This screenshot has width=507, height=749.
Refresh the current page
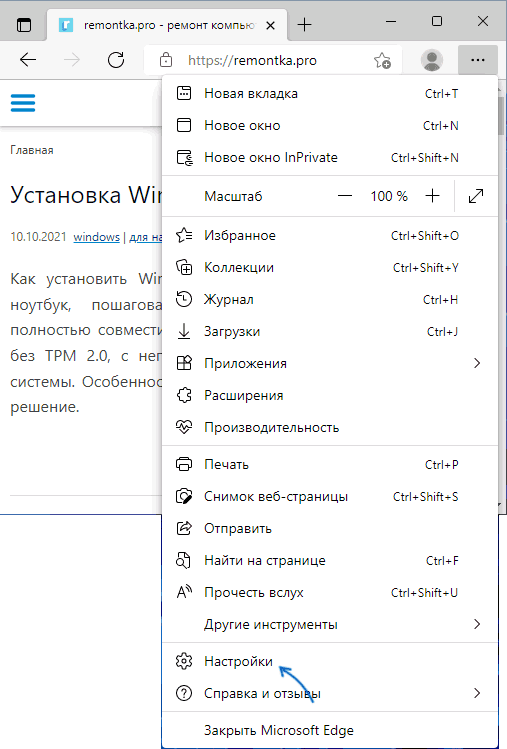pos(116,60)
